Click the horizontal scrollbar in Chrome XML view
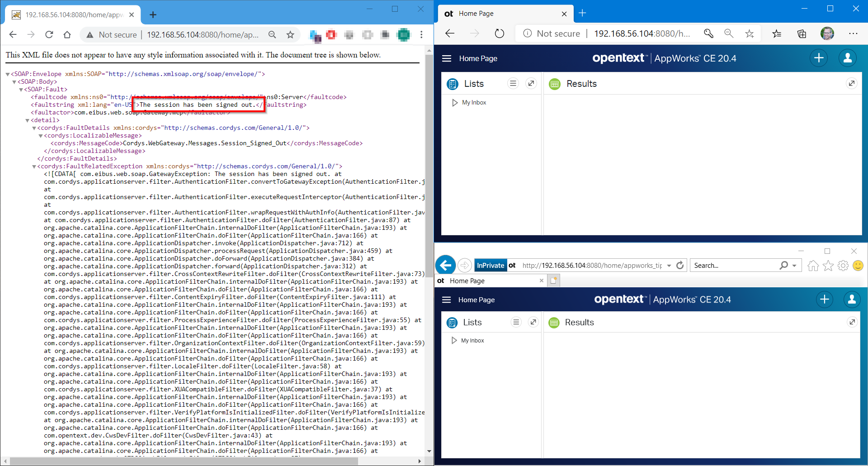The height and width of the screenshot is (466, 868). coord(184,461)
